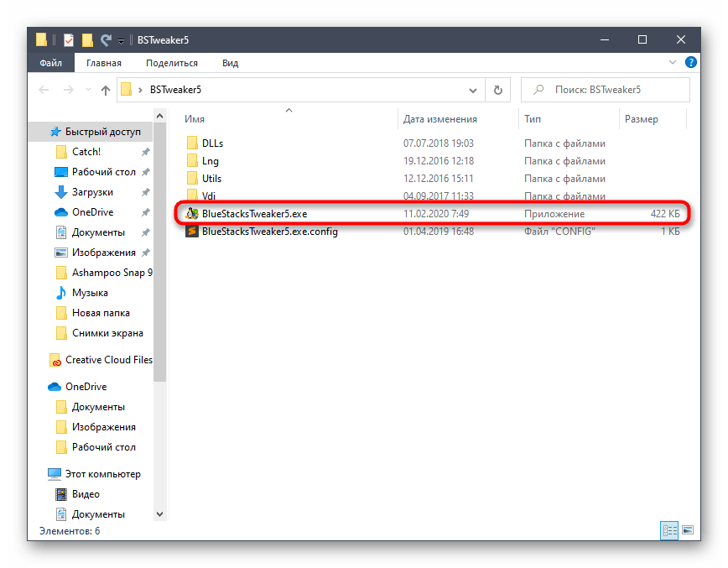This screenshot has height=568, width=728.
Task: Open the Поделиться ribbon tab
Action: point(172,63)
